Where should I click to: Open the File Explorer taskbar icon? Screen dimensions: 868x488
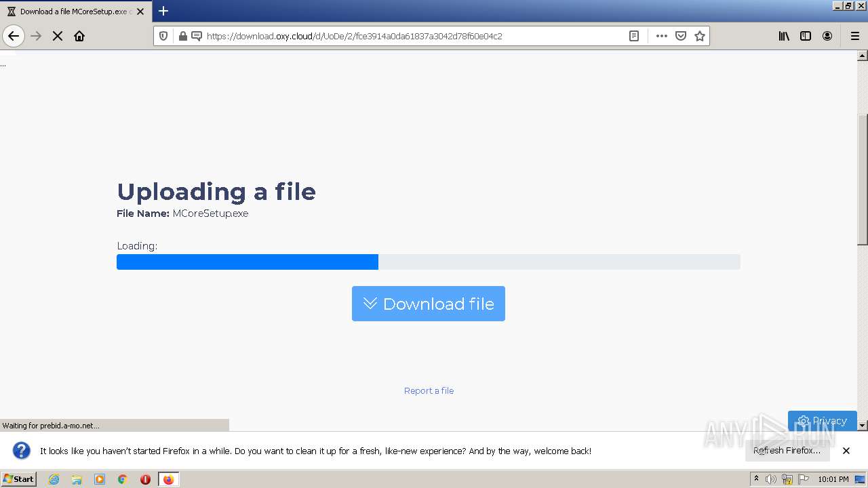coord(77,479)
